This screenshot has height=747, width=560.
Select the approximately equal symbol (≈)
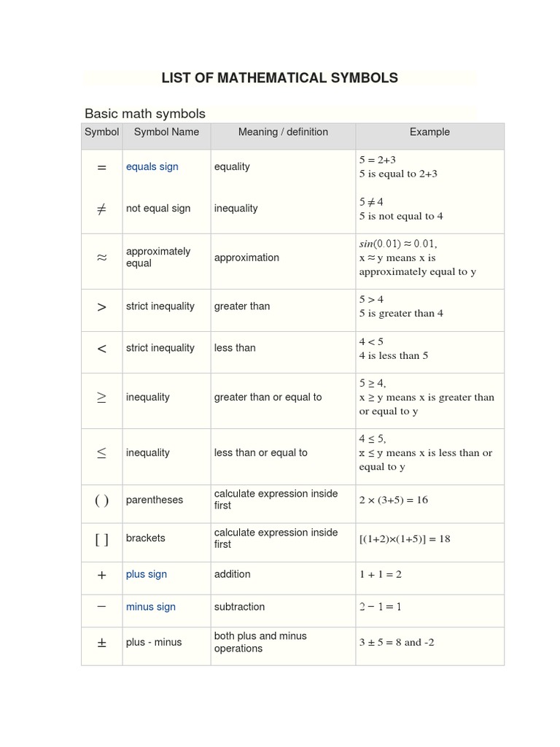pos(101,258)
